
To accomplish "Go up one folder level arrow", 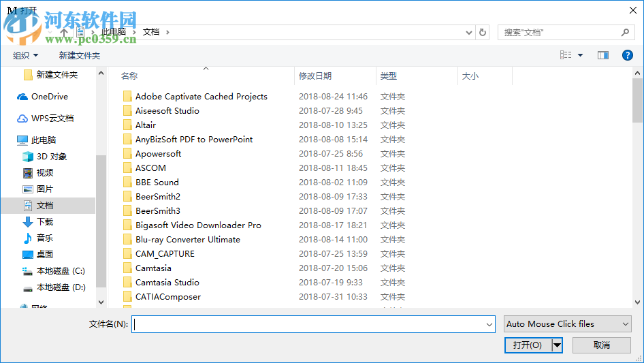I will (x=64, y=32).
